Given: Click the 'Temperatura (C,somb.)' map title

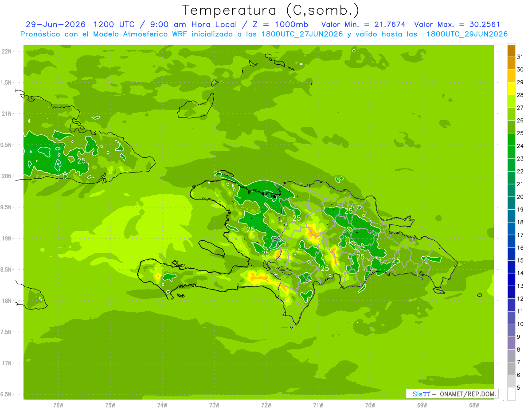Looking at the screenshot, I should pyautogui.click(x=270, y=10).
